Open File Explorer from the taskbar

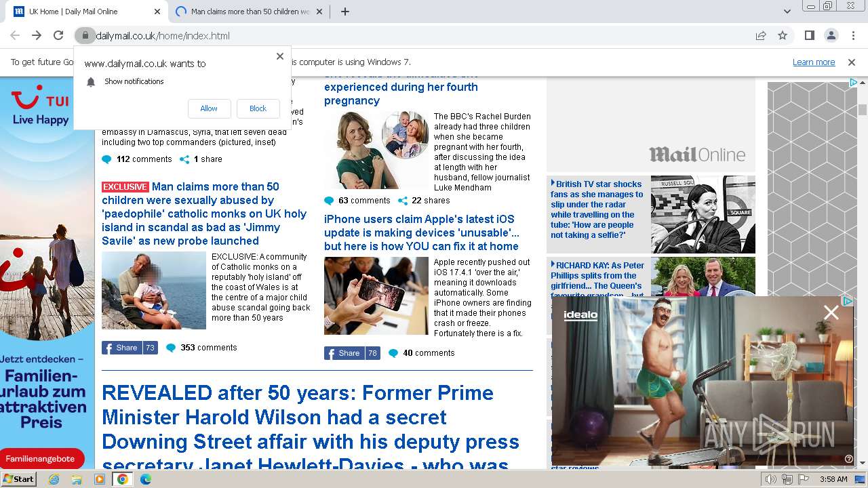77,479
